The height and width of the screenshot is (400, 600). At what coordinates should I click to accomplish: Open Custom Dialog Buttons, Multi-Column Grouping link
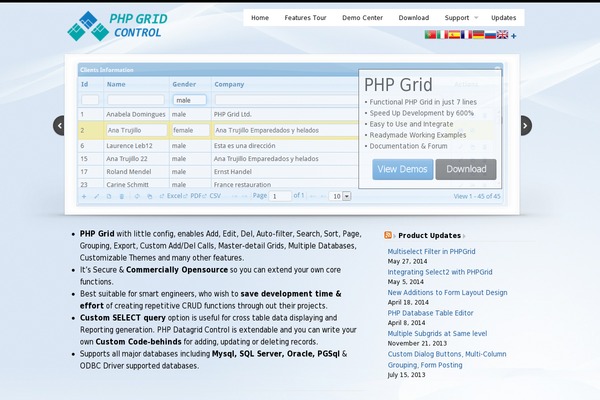447,359
